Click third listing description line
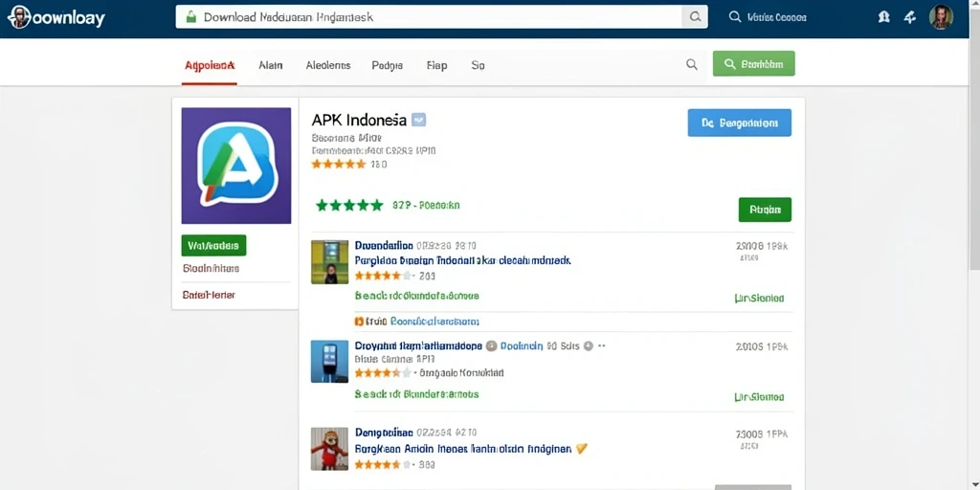 (463, 448)
